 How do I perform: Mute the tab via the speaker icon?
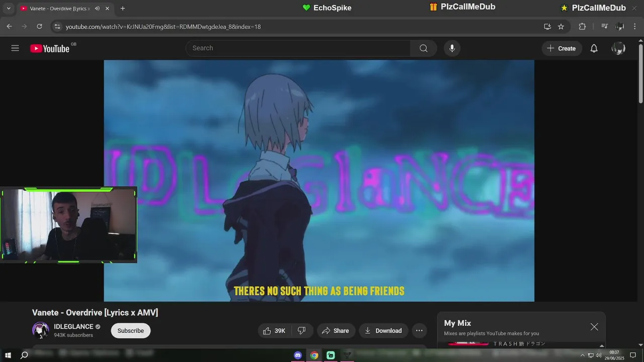point(97,9)
